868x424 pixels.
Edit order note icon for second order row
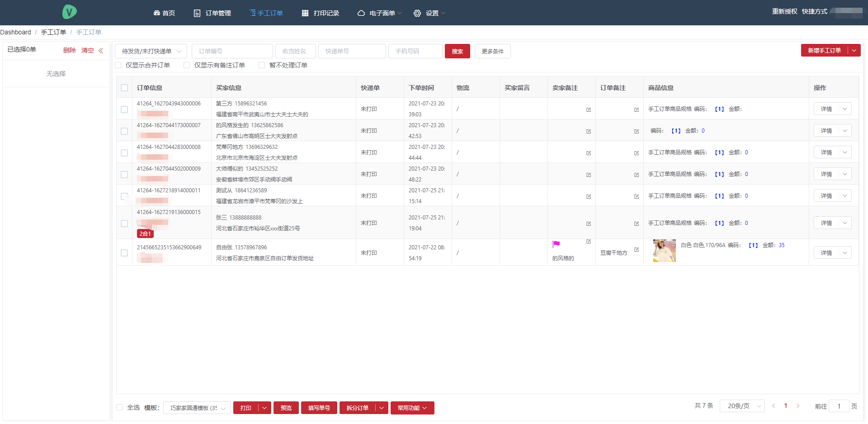tap(637, 131)
